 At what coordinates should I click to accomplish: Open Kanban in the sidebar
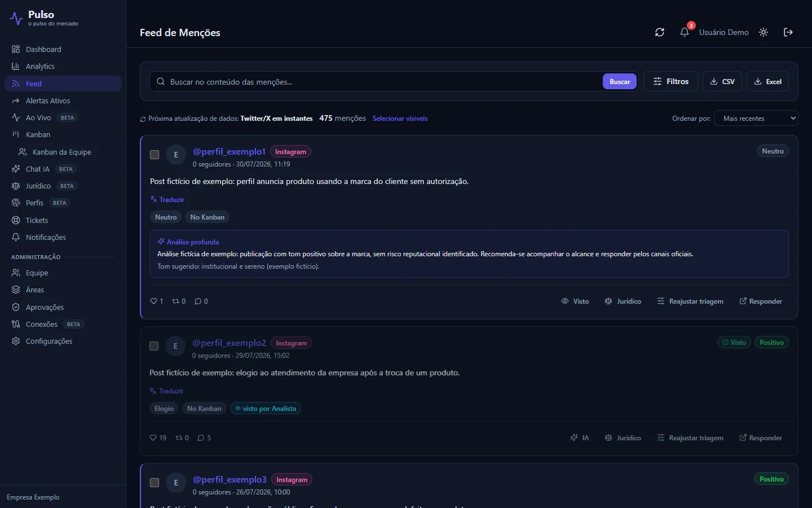tap(63, 134)
